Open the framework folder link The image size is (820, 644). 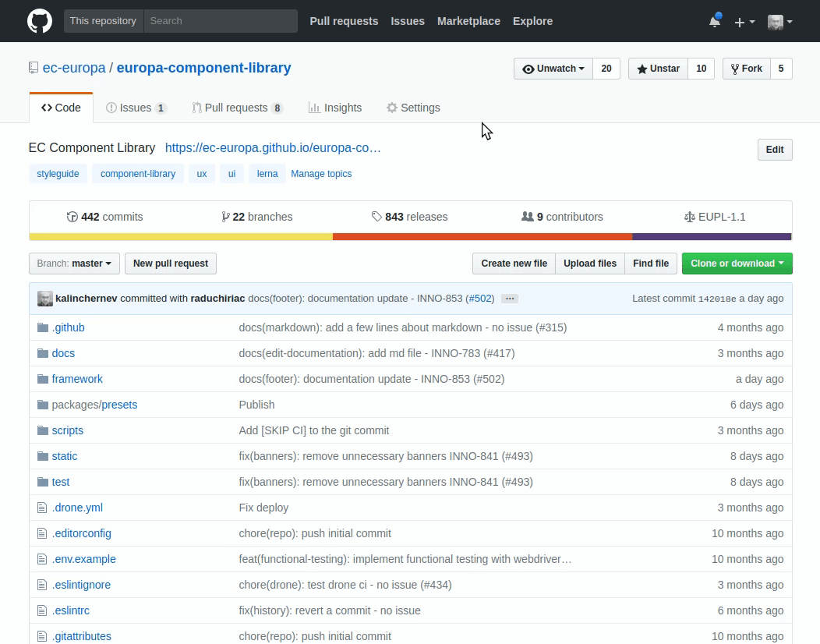(77, 379)
